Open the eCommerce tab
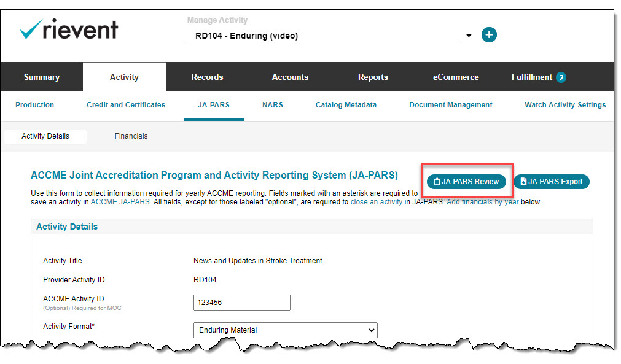The height and width of the screenshot is (364, 621). pyautogui.click(x=455, y=77)
